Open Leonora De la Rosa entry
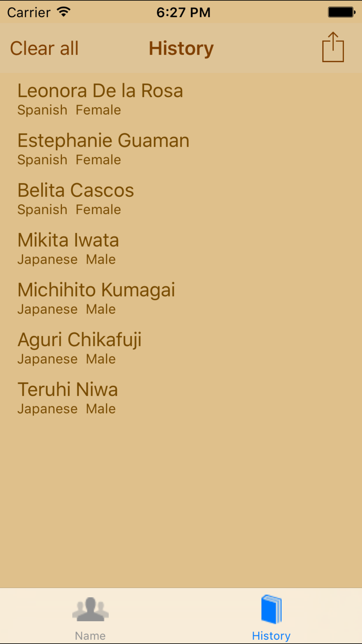 tap(100, 91)
